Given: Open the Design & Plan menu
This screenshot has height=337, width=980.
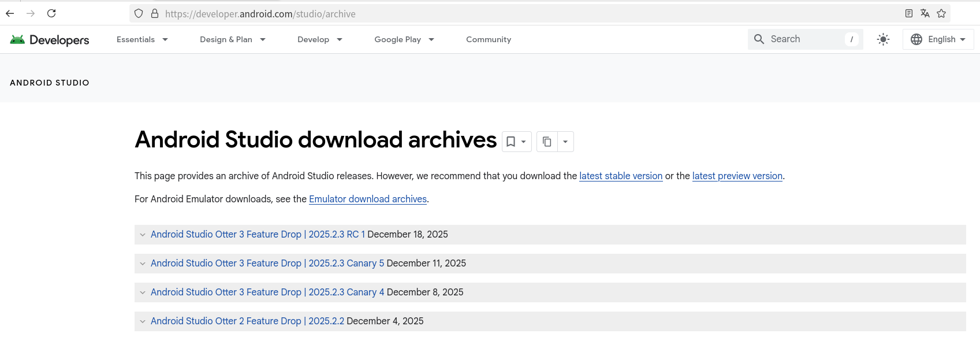Looking at the screenshot, I should [233, 39].
